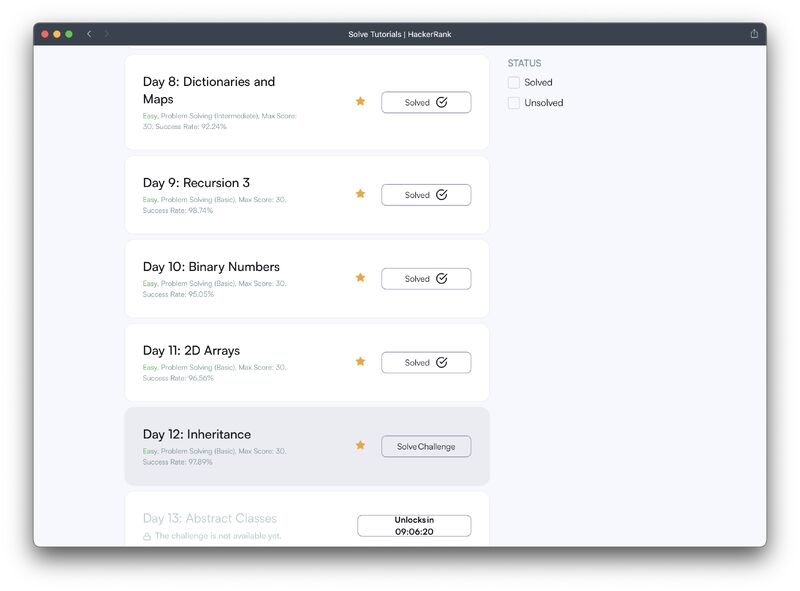Viewport: 800px width, 591px height.
Task: Enable the Solved status filter checkbox
Action: coord(514,83)
